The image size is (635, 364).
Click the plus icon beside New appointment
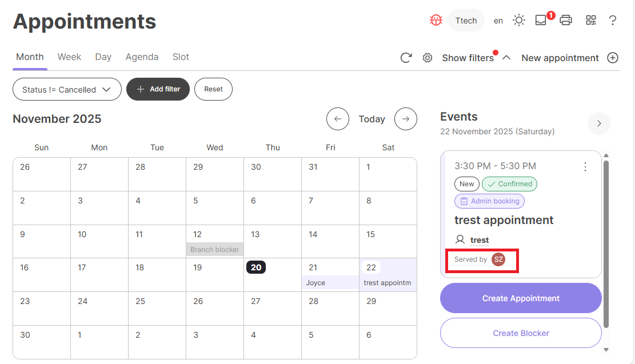613,58
